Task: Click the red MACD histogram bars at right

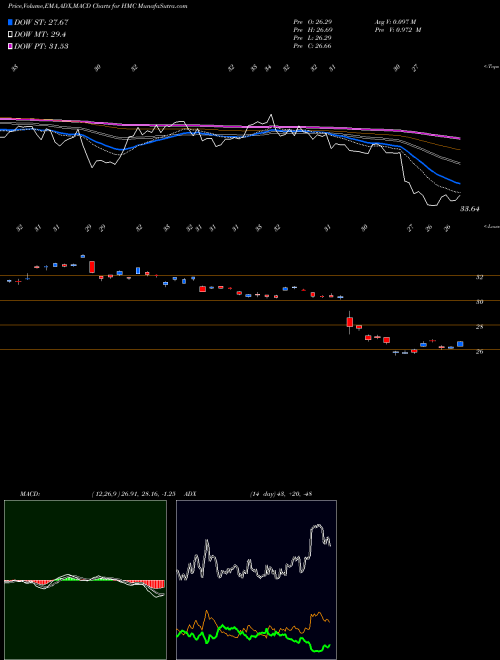Action: coord(153,584)
